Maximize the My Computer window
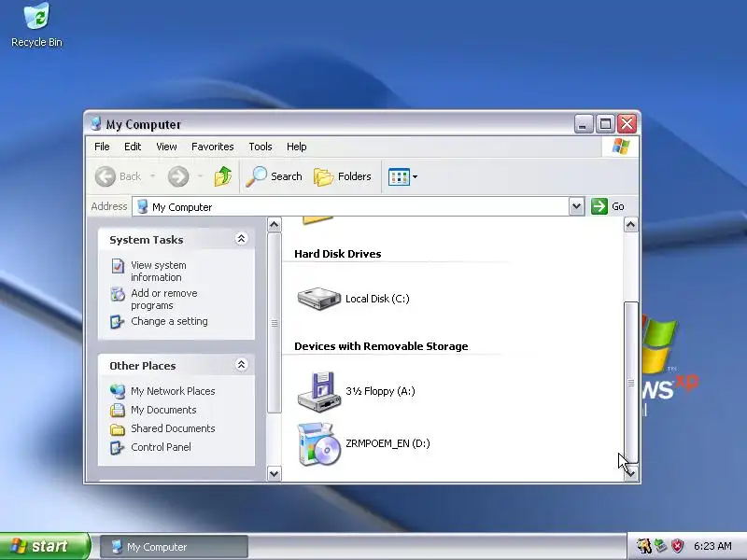The width and height of the screenshot is (747, 560). (x=605, y=124)
